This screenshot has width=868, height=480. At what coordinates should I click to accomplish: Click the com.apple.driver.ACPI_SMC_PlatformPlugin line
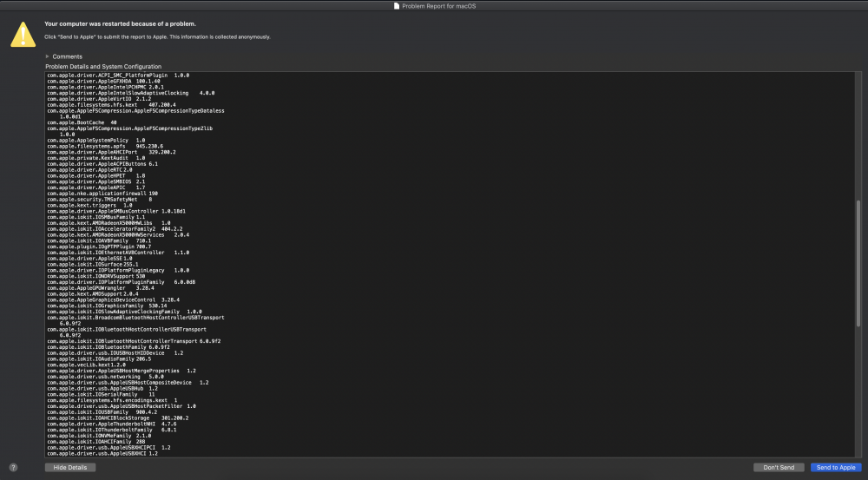pyautogui.click(x=118, y=76)
